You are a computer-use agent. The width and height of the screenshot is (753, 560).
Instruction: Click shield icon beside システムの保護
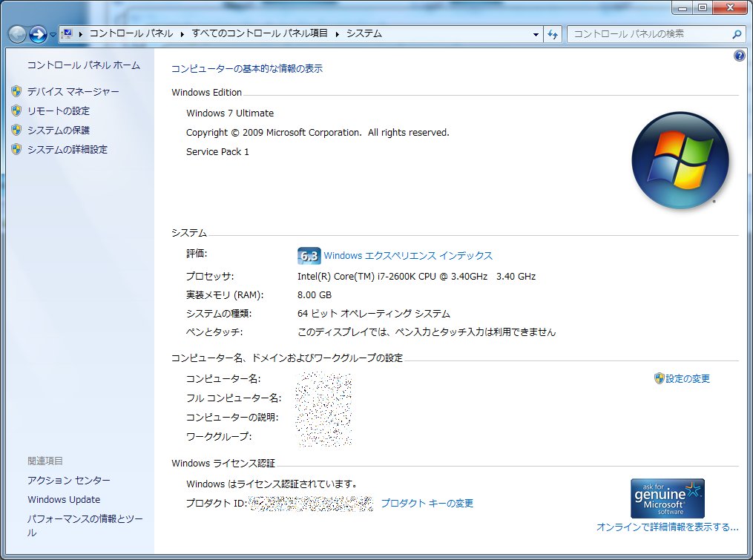16,130
